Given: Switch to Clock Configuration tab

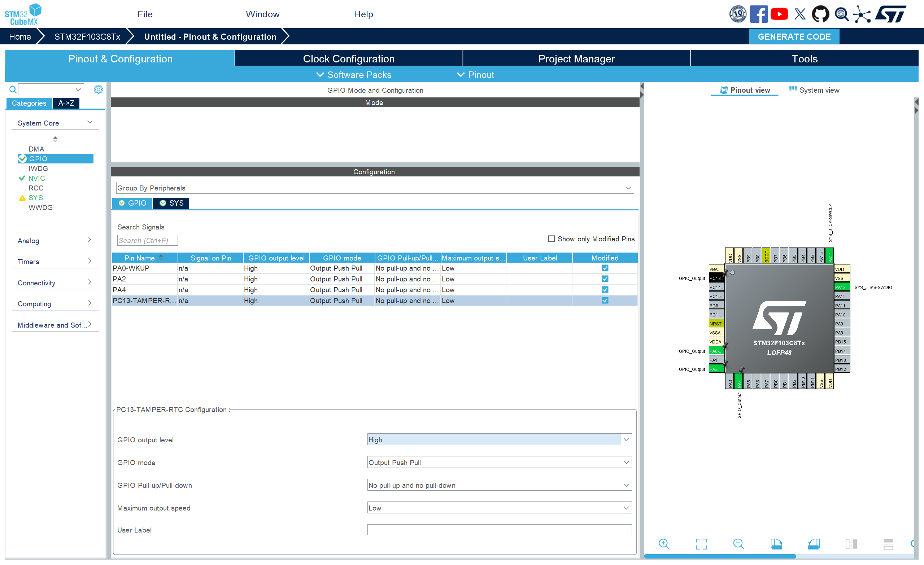Looking at the screenshot, I should pos(349,58).
